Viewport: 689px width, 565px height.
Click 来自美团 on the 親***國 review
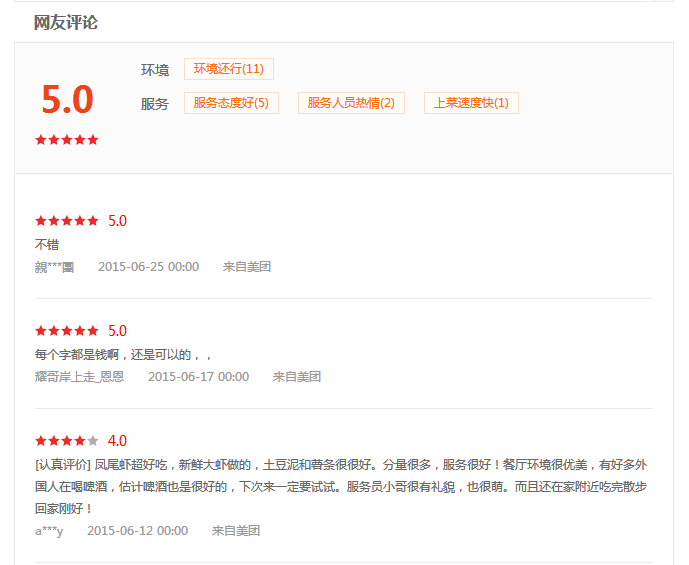(x=247, y=267)
